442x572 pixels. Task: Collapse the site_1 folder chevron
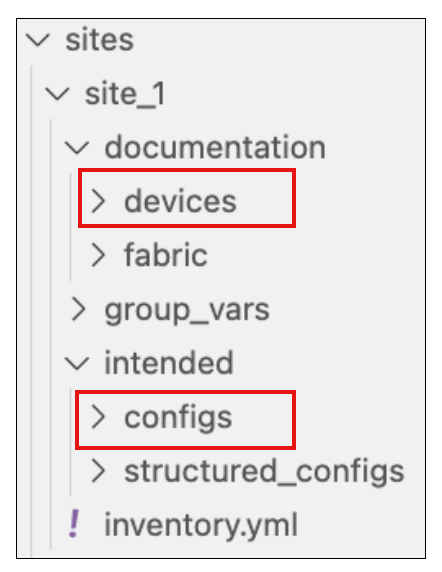click(57, 94)
